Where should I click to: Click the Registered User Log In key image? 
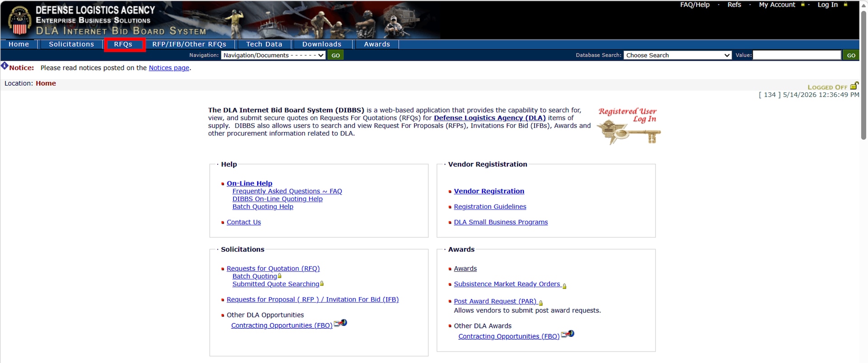pyautogui.click(x=629, y=126)
